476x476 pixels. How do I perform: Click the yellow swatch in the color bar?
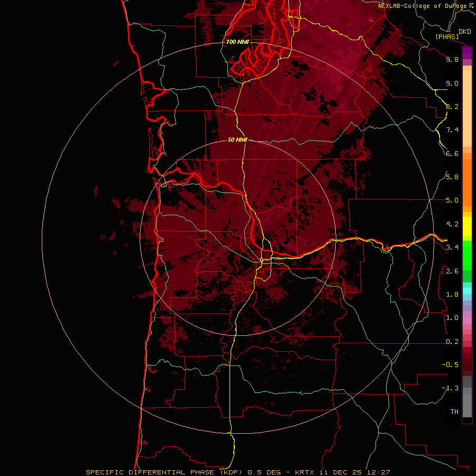tap(467, 226)
